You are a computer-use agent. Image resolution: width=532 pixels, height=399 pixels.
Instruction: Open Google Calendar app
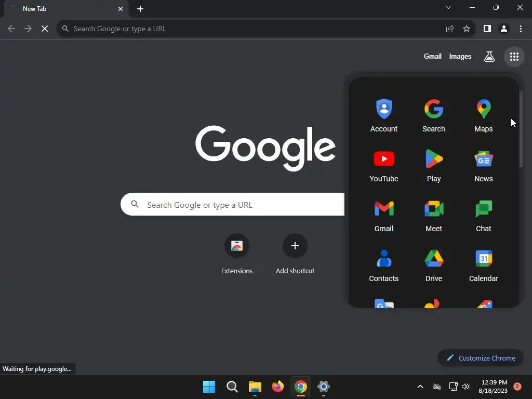click(484, 265)
